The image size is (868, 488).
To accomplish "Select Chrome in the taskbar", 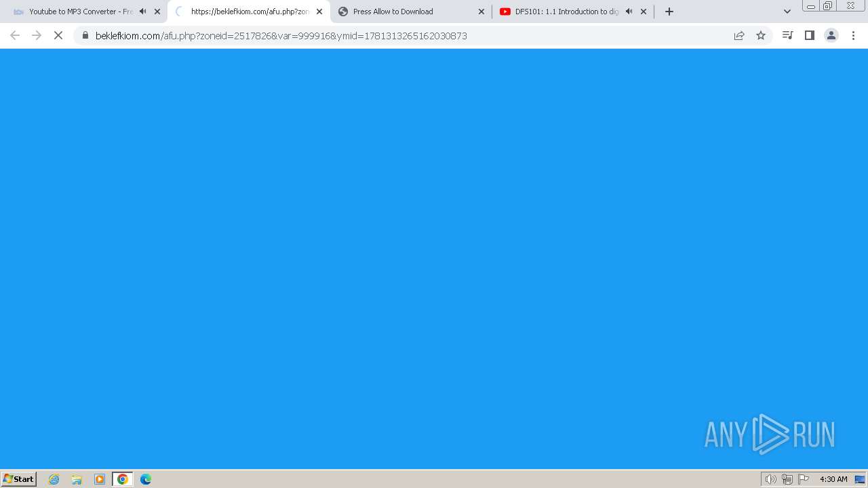I will (x=123, y=479).
